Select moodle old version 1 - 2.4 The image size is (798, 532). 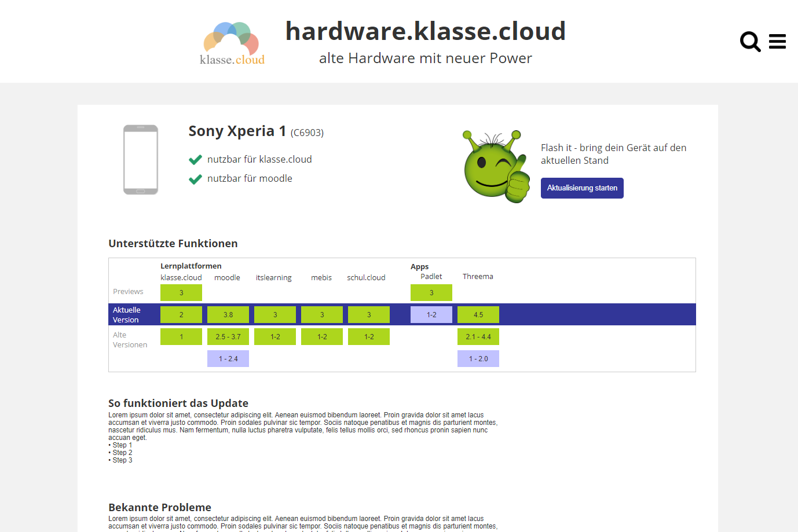pyautogui.click(x=228, y=359)
